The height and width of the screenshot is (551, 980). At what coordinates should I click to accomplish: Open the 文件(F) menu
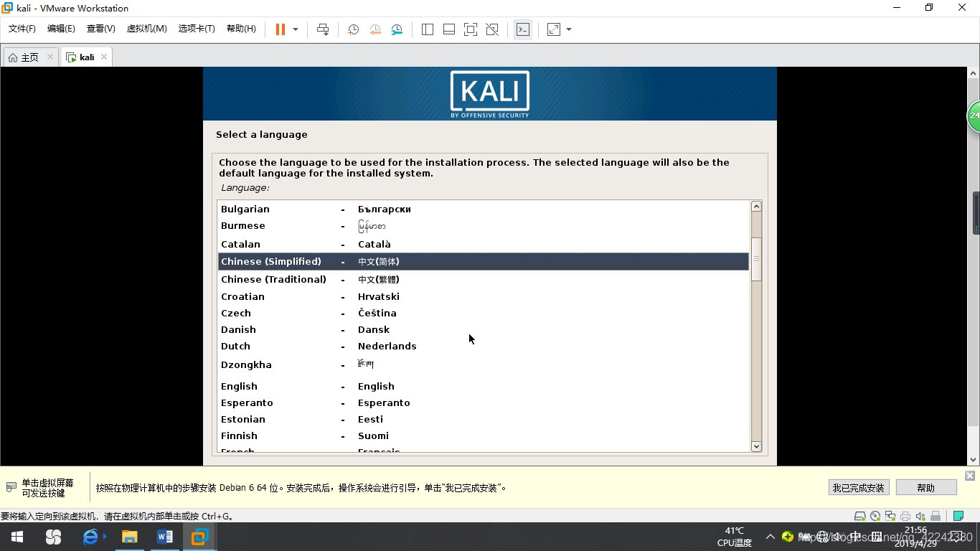point(22,29)
